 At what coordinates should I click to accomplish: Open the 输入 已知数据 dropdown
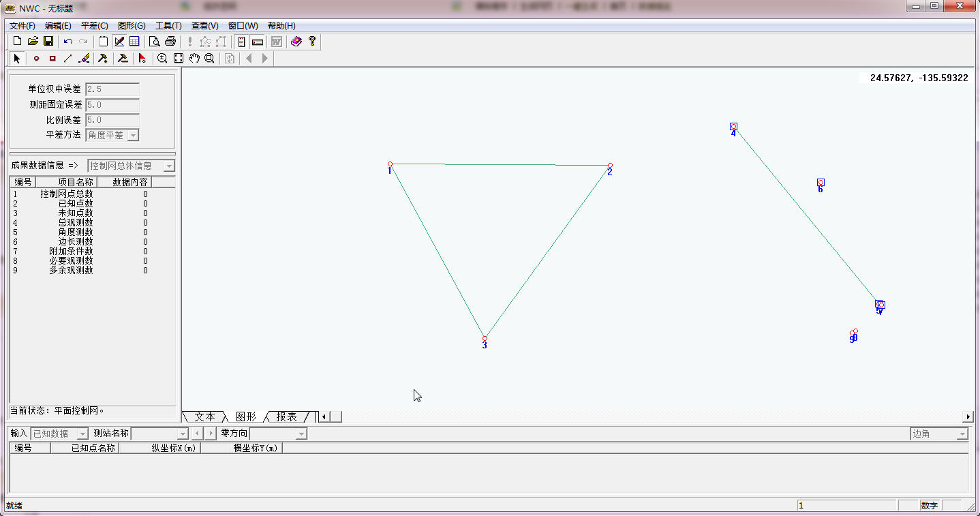[82, 434]
